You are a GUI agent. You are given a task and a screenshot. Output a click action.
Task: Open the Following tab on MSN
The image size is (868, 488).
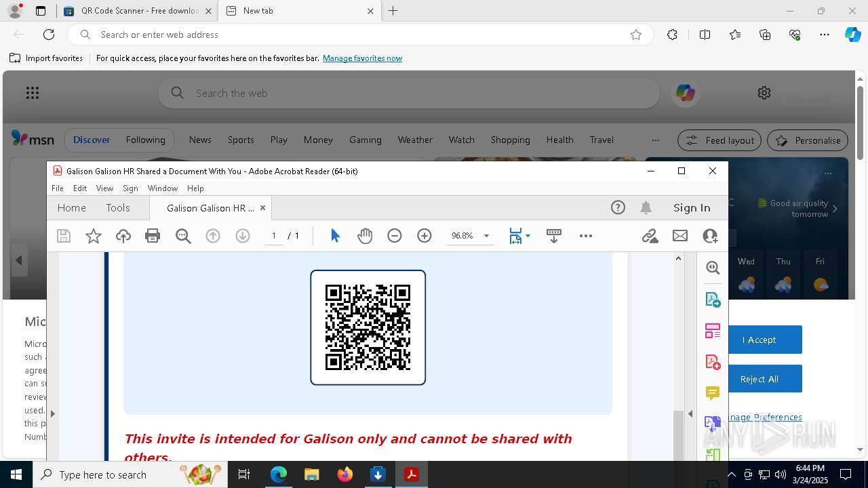(145, 140)
